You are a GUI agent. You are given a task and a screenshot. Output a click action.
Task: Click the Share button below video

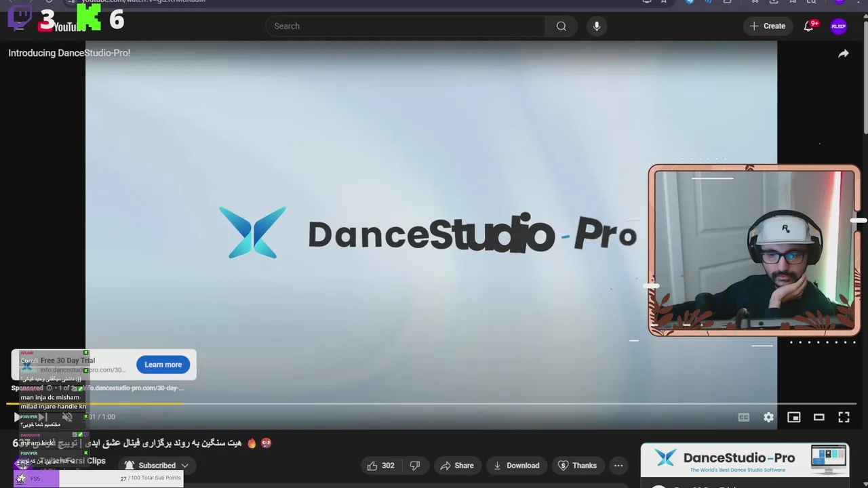[x=457, y=466]
